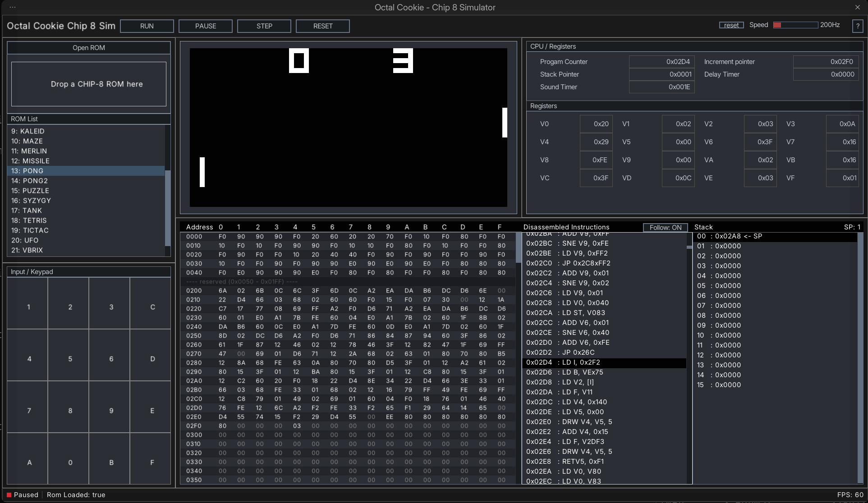Select ROM 13: PONG
Image resolution: width=868 pixels, height=503 pixels.
click(86, 171)
